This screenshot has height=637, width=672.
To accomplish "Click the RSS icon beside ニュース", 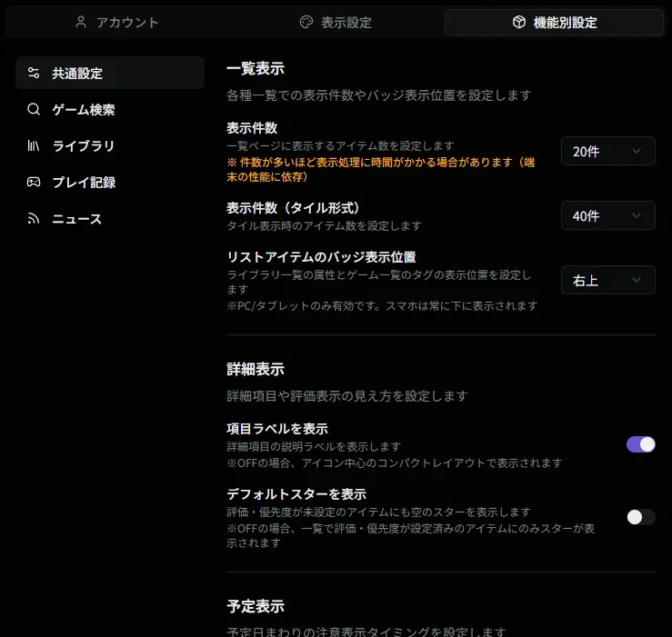I will point(34,218).
